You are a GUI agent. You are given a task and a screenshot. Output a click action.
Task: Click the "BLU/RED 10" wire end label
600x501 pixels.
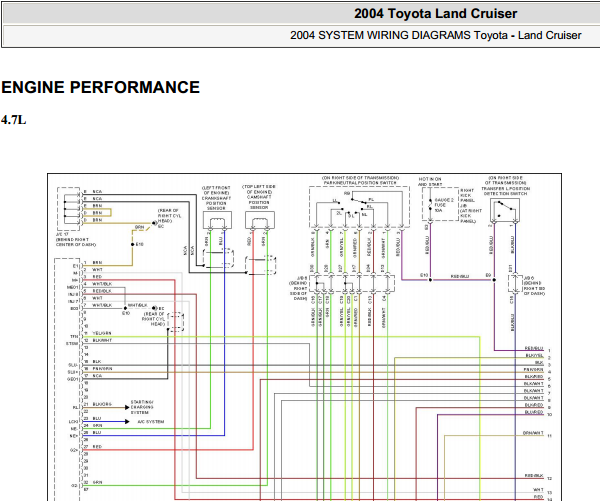(x=538, y=413)
